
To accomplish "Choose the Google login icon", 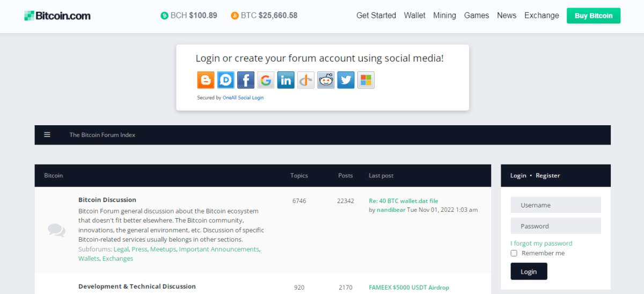I will tap(266, 80).
